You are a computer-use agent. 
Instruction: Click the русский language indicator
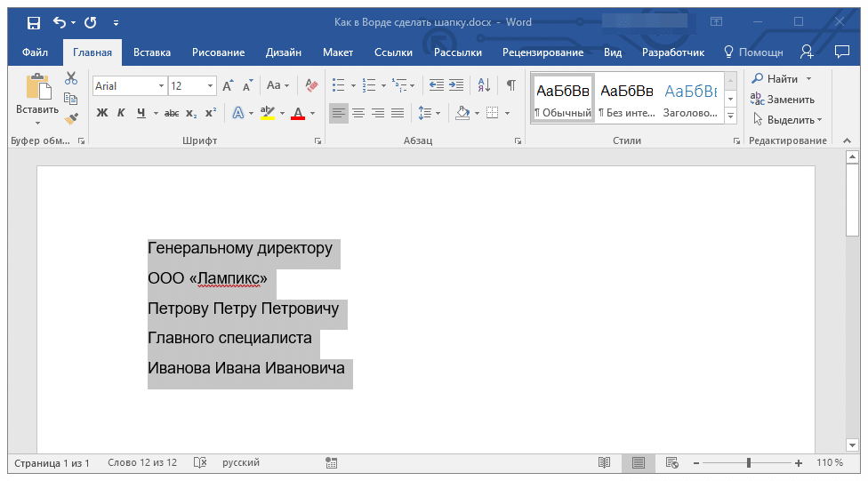point(240,463)
